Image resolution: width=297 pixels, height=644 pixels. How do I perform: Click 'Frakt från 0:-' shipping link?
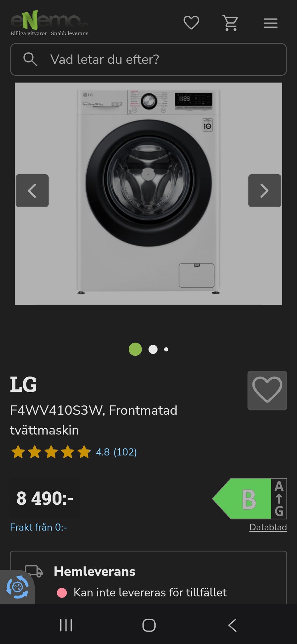pyautogui.click(x=38, y=527)
